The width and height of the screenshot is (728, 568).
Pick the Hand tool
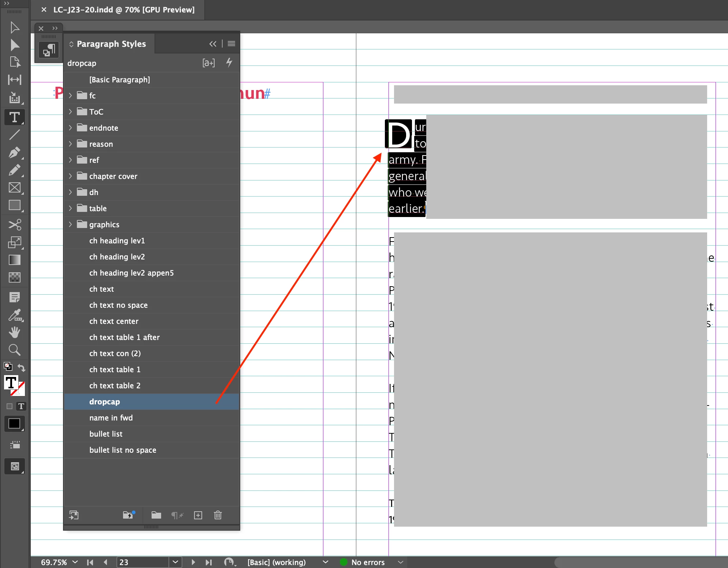14,332
